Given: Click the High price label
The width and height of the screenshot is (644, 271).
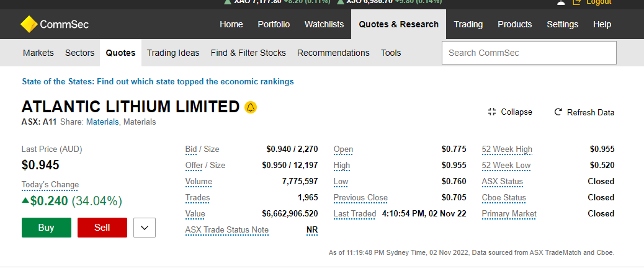Looking at the screenshot, I should point(342,166).
